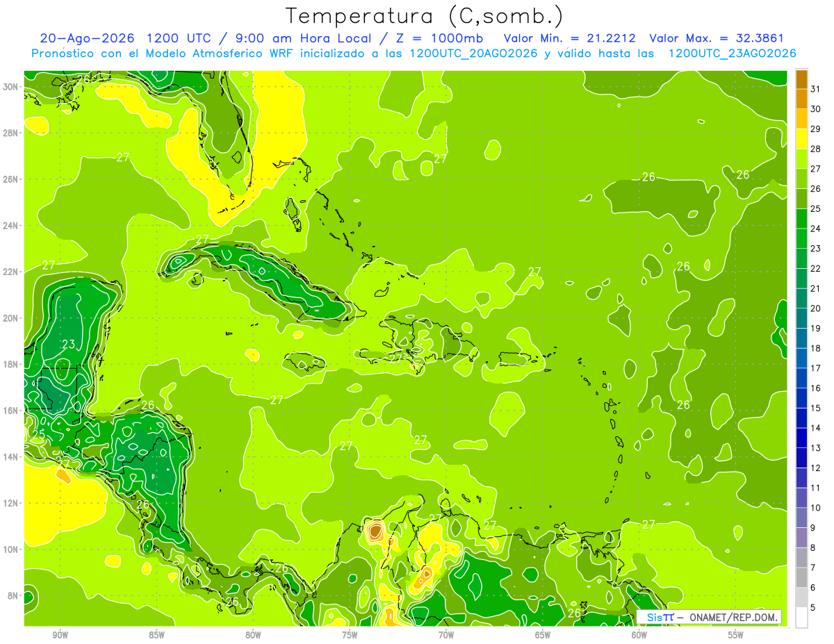Viewport: 834px width, 644px height.
Task: Click the '30N' latitude label
Action: click(x=10, y=86)
